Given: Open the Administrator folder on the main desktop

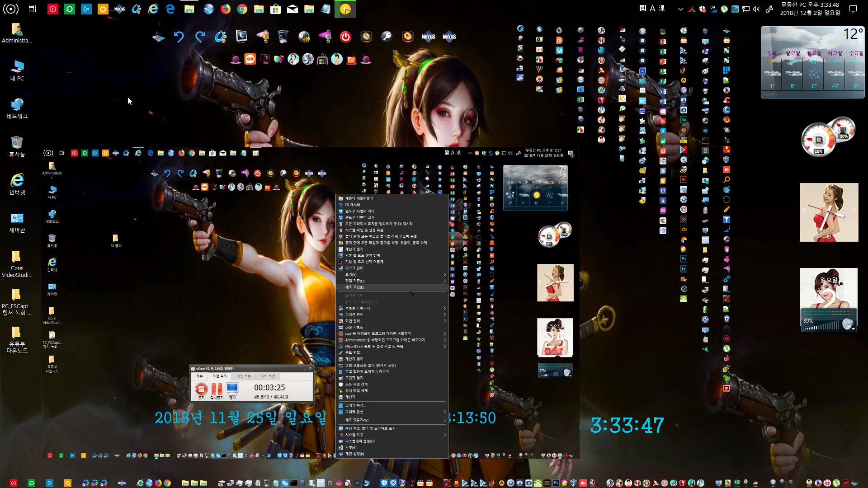Looking at the screenshot, I should pyautogui.click(x=17, y=33).
